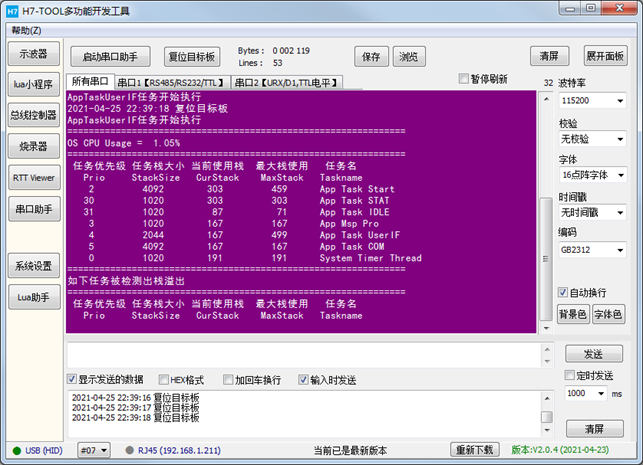Open the 编码 GB2312 encoding dropdown

(x=592, y=250)
